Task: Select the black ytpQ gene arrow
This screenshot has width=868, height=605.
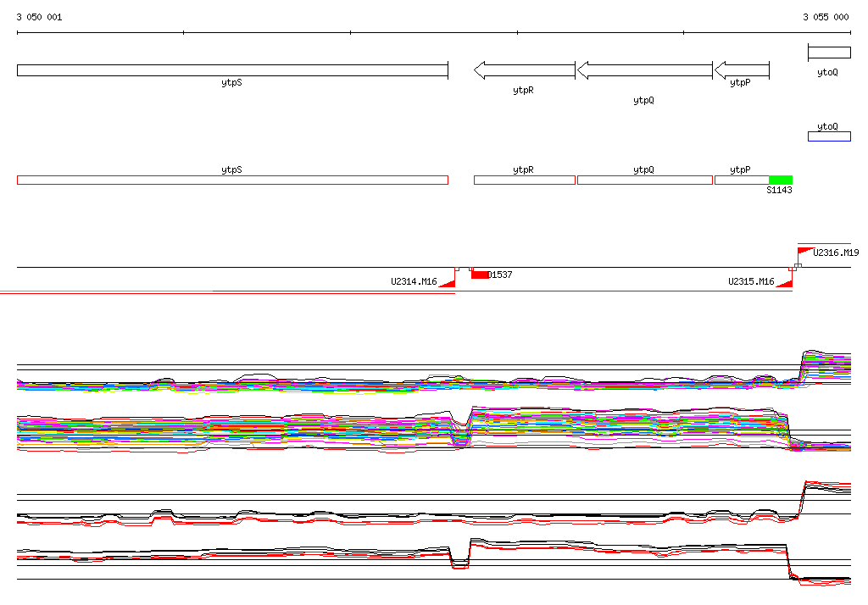Action: pyautogui.click(x=645, y=70)
